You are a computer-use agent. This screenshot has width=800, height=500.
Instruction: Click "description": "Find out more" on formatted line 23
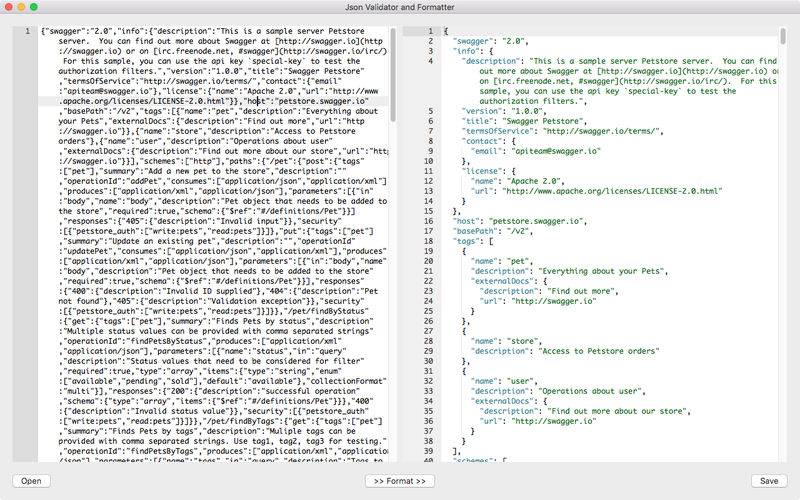click(549, 291)
